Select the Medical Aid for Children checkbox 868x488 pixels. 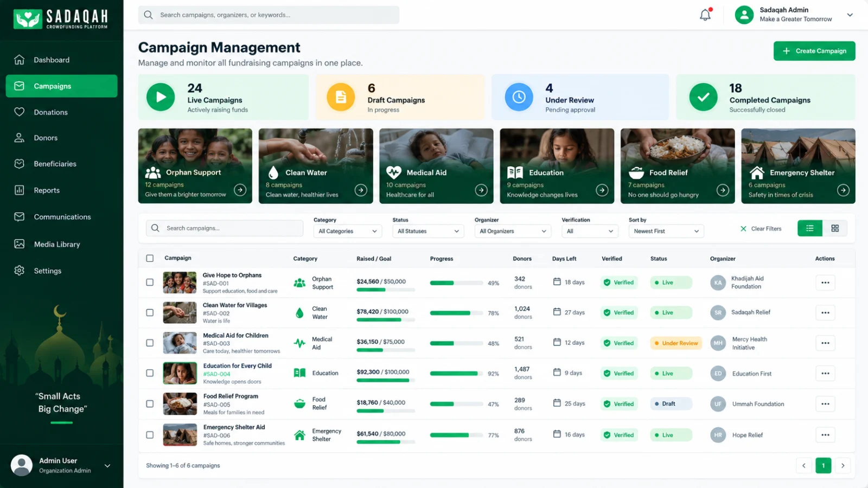150,343
